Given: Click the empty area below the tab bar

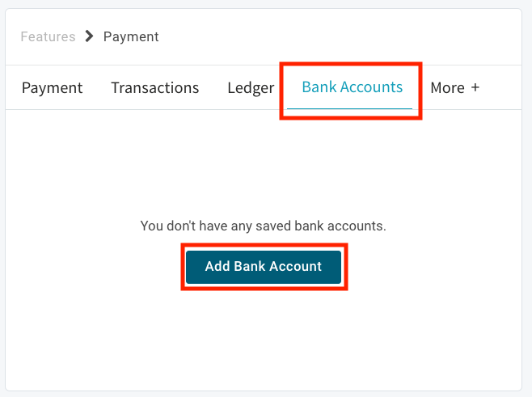Looking at the screenshot, I should 264,162.
